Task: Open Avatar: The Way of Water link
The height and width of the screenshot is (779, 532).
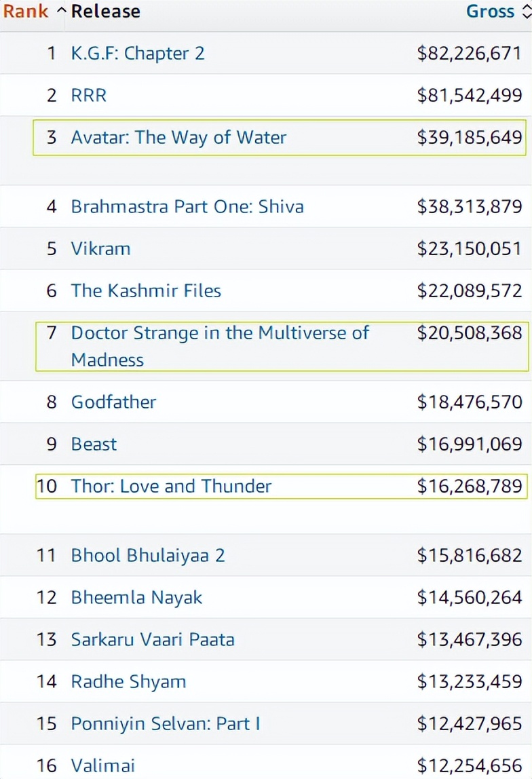Action: 178,137
